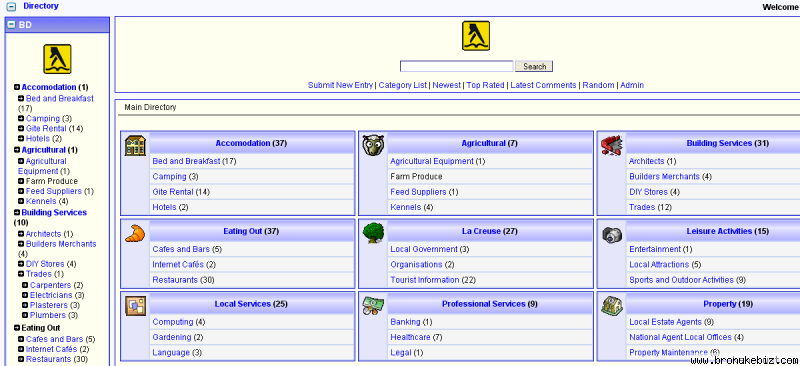Viewport: 800px width, 366px height.
Task: Open the Admin link
Action: coord(632,85)
